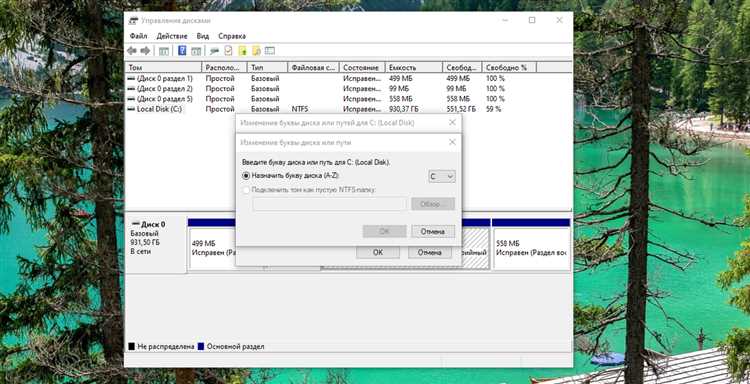Click drive icon of Диск 0 раздел 2
The width and height of the screenshot is (750, 384).
click(132, 89)
